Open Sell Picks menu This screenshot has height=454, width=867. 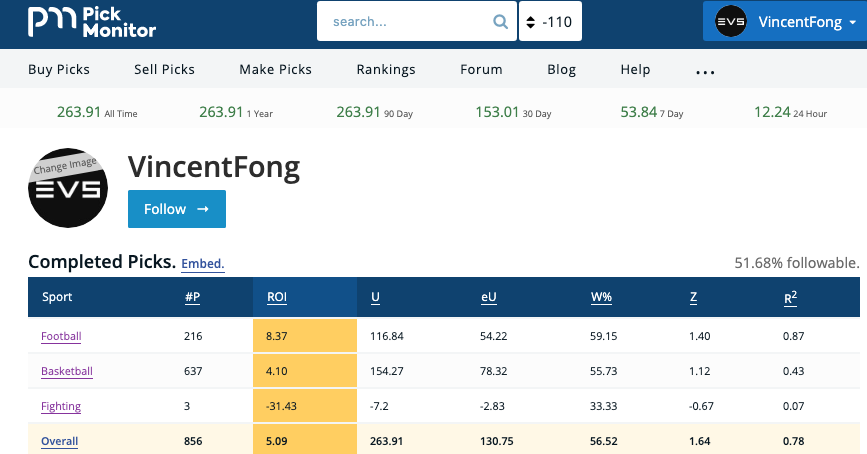click(x=164, y=69)
